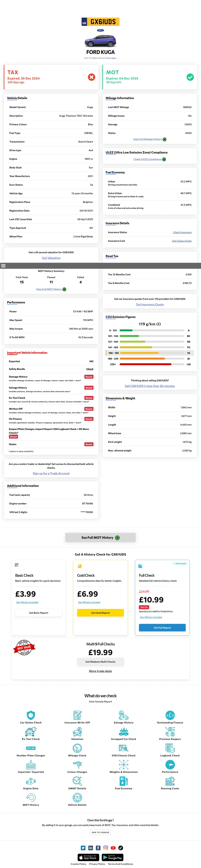Reveal the Ex-Taxi Check details
The width and height of the screenshot is (201, 868).
tap(89, 398)
